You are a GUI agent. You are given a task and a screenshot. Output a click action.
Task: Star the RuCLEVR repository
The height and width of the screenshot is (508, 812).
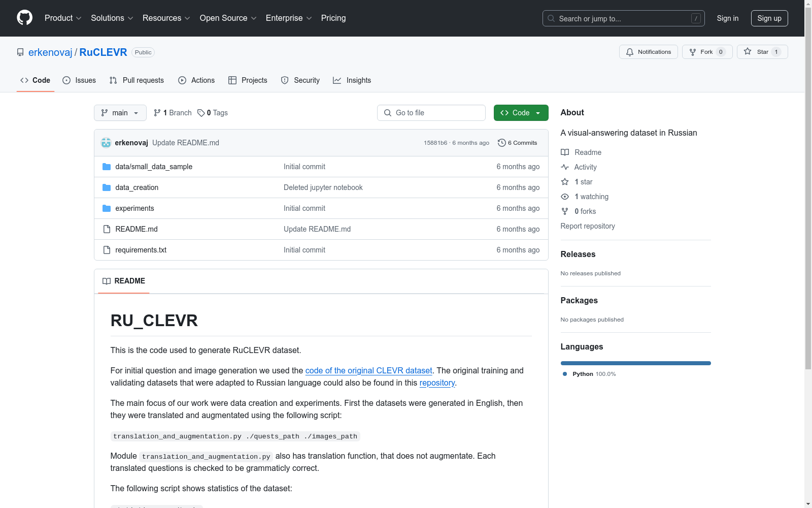point(762,52)
